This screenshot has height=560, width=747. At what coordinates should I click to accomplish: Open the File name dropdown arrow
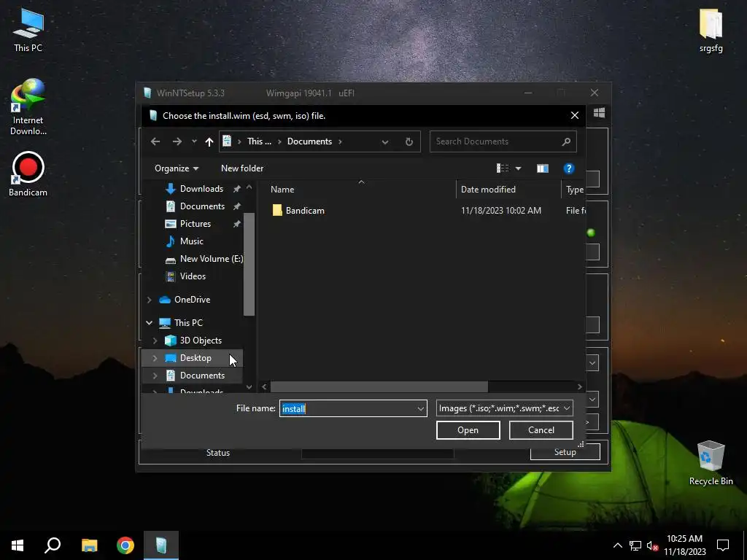[x=421, y=408]
